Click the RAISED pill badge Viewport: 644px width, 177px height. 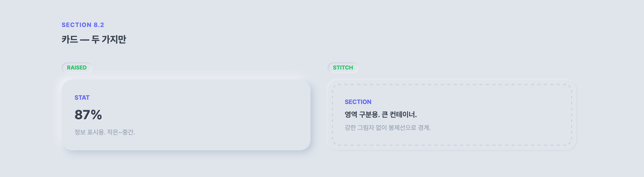pos(77,68)
